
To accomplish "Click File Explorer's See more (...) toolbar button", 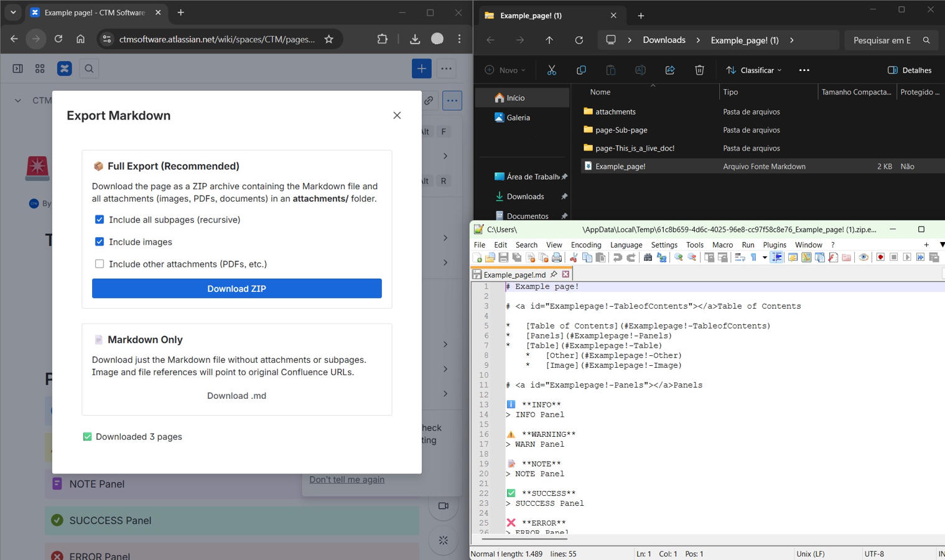I will coord(804,70).
